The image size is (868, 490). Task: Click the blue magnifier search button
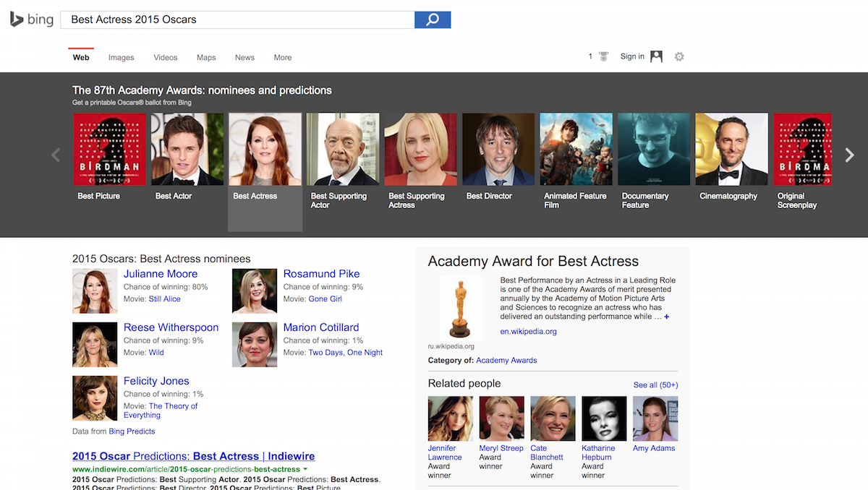433,20
